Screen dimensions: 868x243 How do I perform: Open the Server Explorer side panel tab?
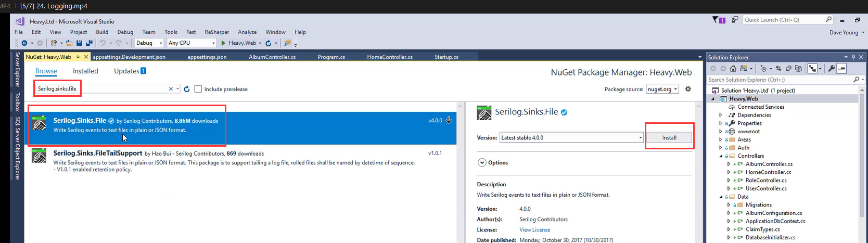(x=17, y=69)
